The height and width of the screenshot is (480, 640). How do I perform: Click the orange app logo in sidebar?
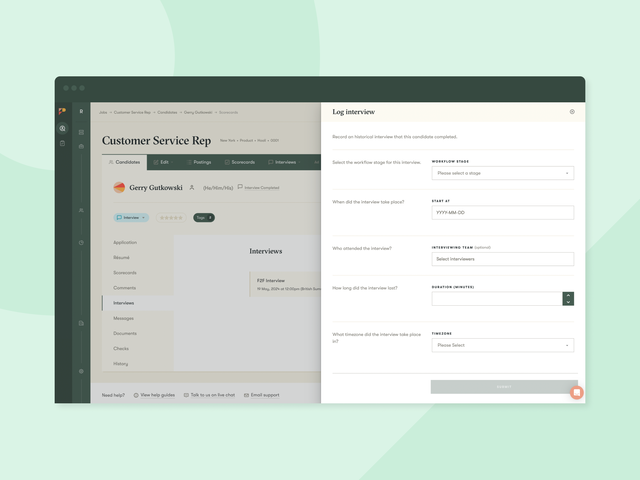point(62,112)
